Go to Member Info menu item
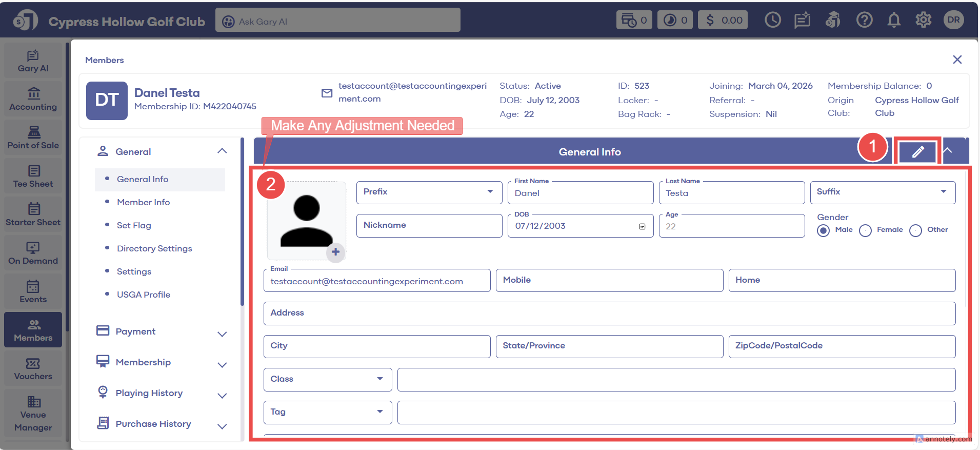The height and width of the screenshot is (450, 980). tap(143, 202)
